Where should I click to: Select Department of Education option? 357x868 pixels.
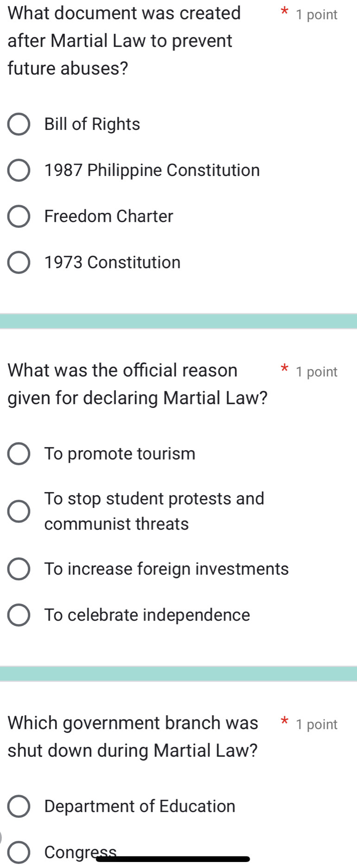(x=19, y=806)
